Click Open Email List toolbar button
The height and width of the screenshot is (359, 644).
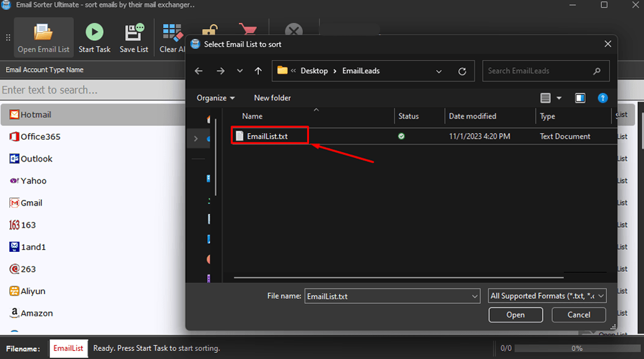click(43, 38)
